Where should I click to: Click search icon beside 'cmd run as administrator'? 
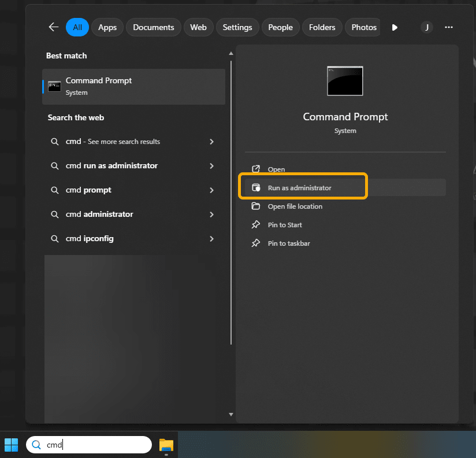click(55, 166)
